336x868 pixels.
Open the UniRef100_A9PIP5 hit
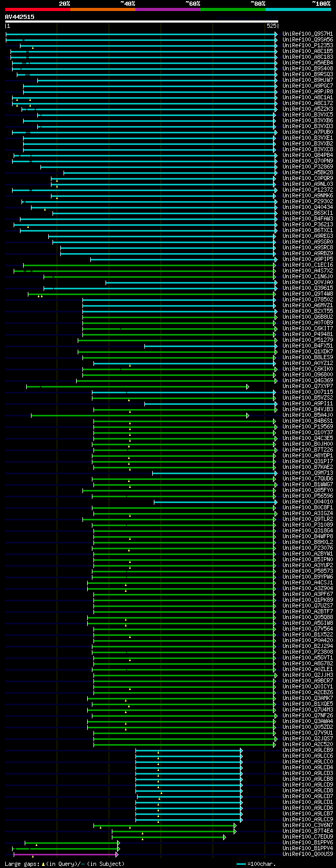click(308, 259)
